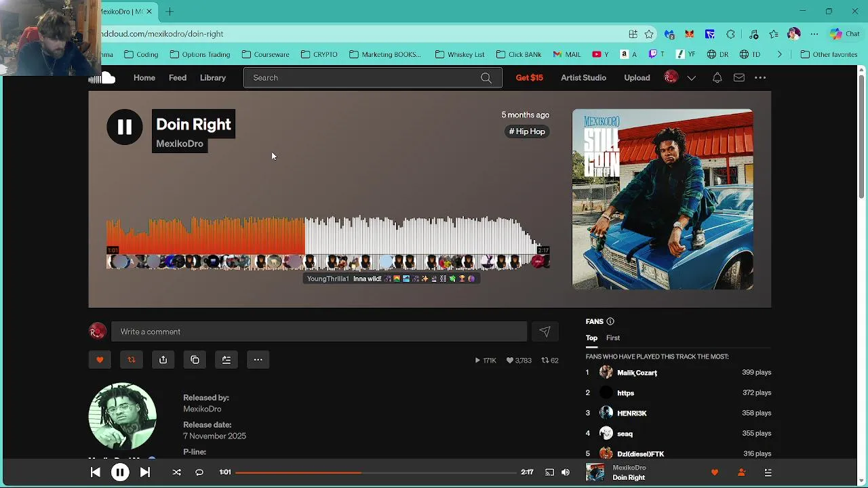Toggle follow artist icon in the bottom player bar
The width and height of the screenshot is (868, 488).
click(x=741, y=472)
